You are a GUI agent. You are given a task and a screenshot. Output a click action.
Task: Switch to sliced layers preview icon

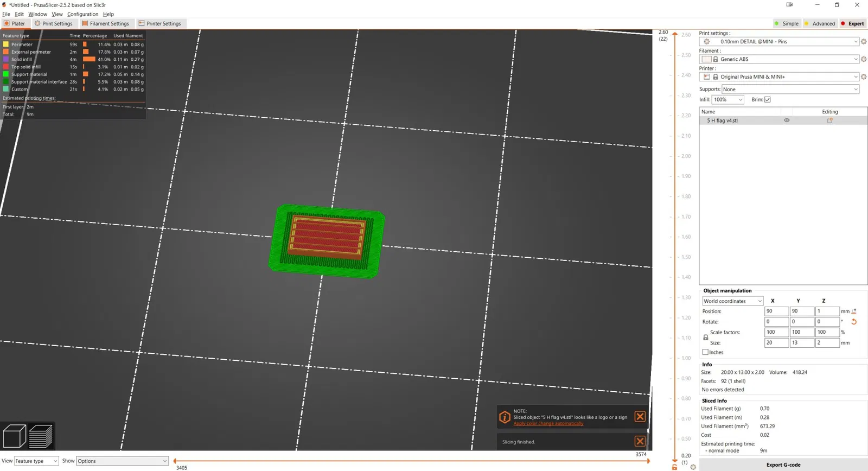click(x=41, y=436)
